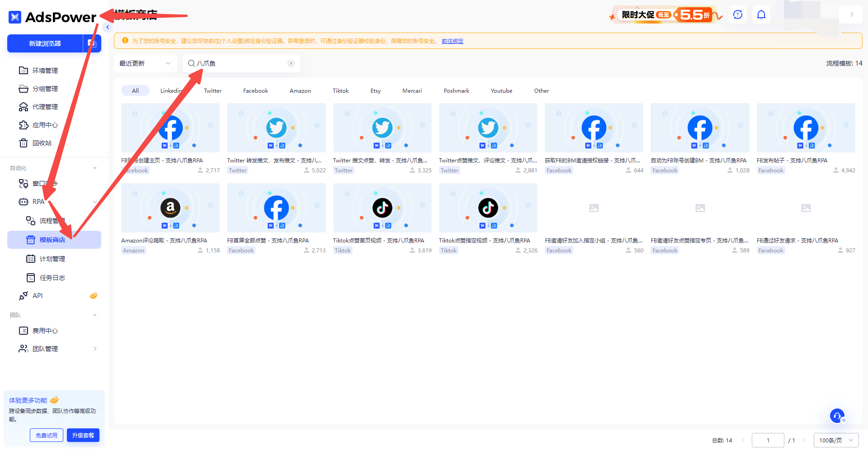Viewport: 868px width, 451px height.
Task: Click the notification bell icon
Action: [x=761, y=14]
